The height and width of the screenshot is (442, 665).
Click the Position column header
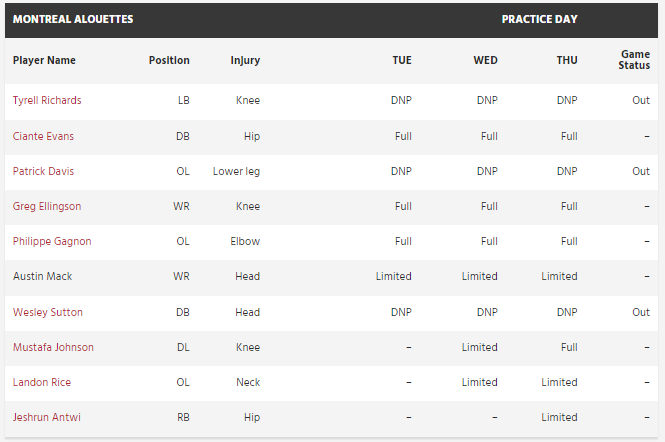pyautogui.click(x=169, y=60)
